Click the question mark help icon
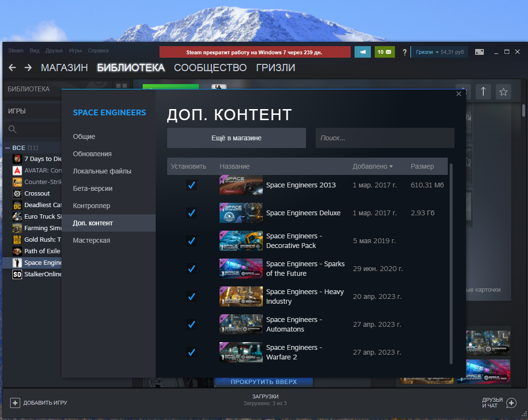This screenshot has width=528, height=420. coord(405,52)
